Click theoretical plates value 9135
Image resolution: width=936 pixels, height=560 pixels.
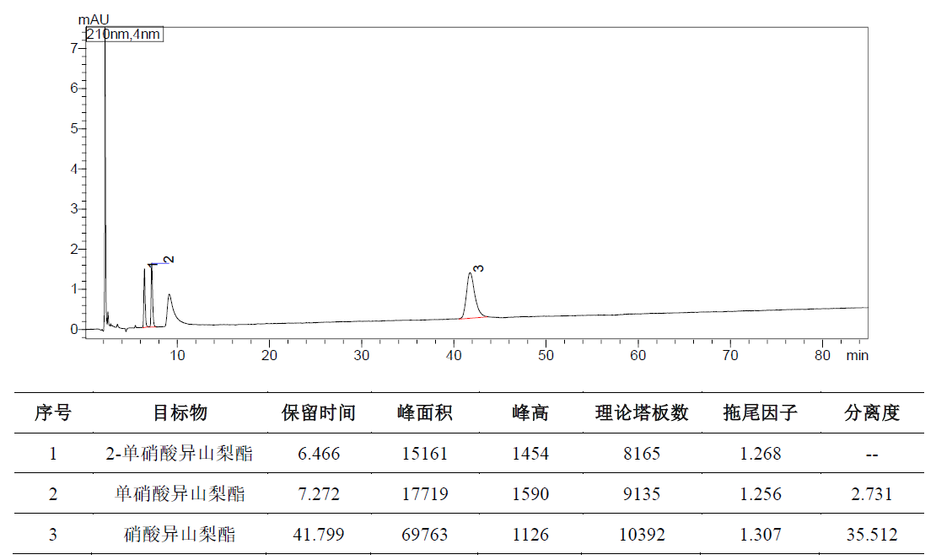pos(642,493)
